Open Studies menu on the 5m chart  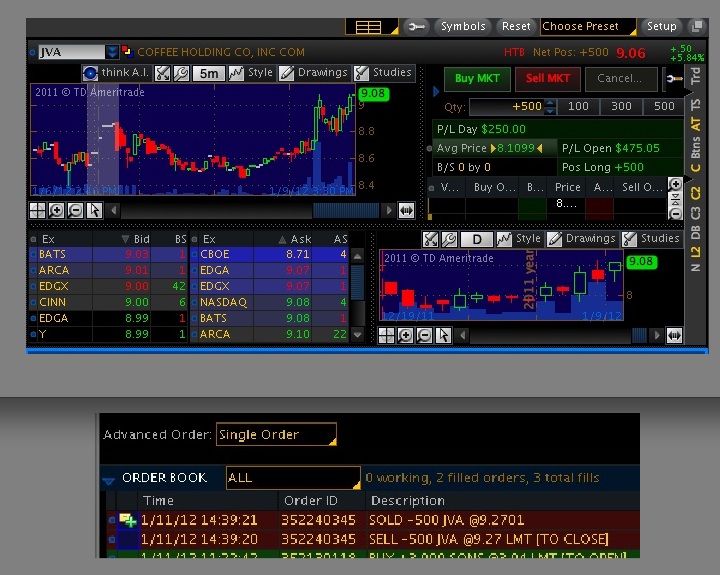click(383, 73)
